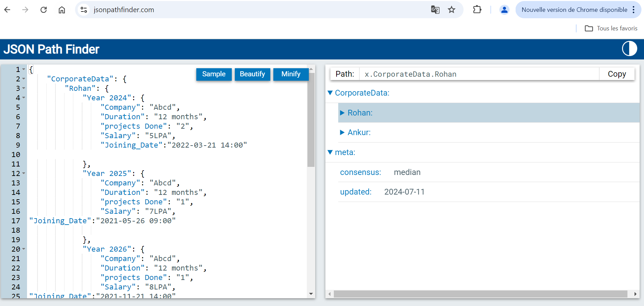Toggle the dark/light theme contrast icon
644x306 pixels.
point(629,49)
